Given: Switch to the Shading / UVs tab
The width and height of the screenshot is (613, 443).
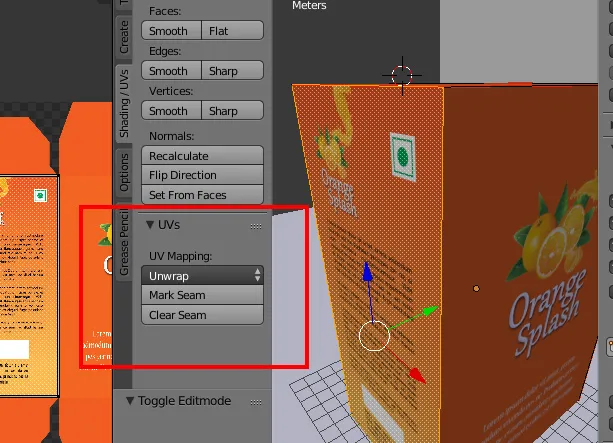Looking at the screenshot, I should [x=124, y=103].
